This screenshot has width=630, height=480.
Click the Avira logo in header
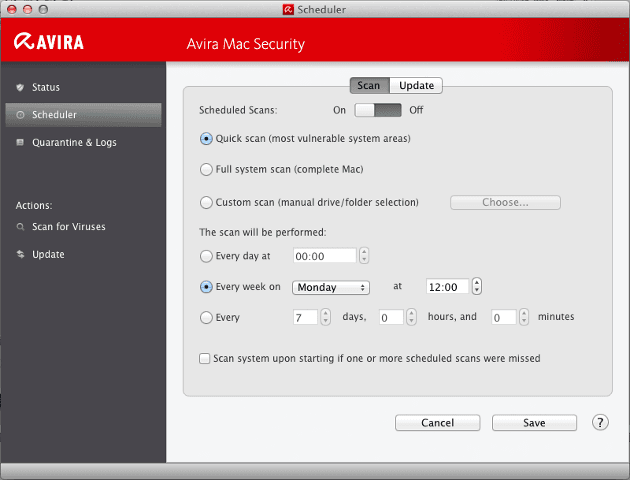[x=48, y=43]
